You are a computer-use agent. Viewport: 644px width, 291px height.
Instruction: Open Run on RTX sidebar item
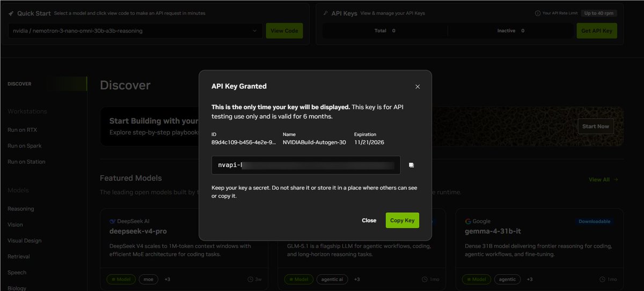22,130
